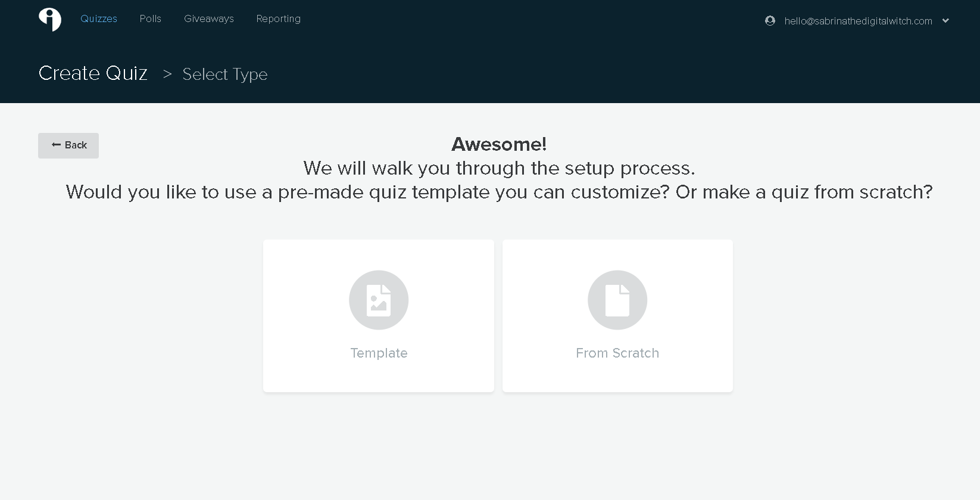Click the user account avatar icon
Viewport: 980px width, 500px height.
[770, 21]
